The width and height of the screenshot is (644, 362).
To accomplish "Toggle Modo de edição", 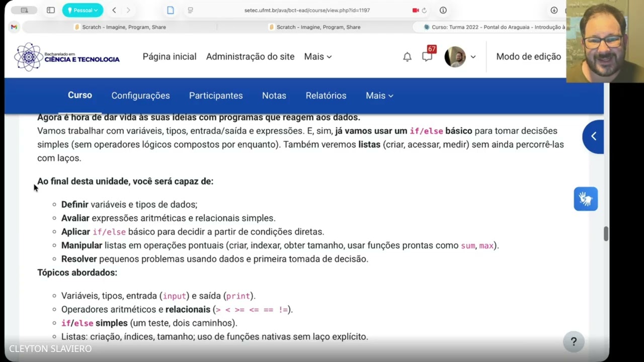I will 528,57.
